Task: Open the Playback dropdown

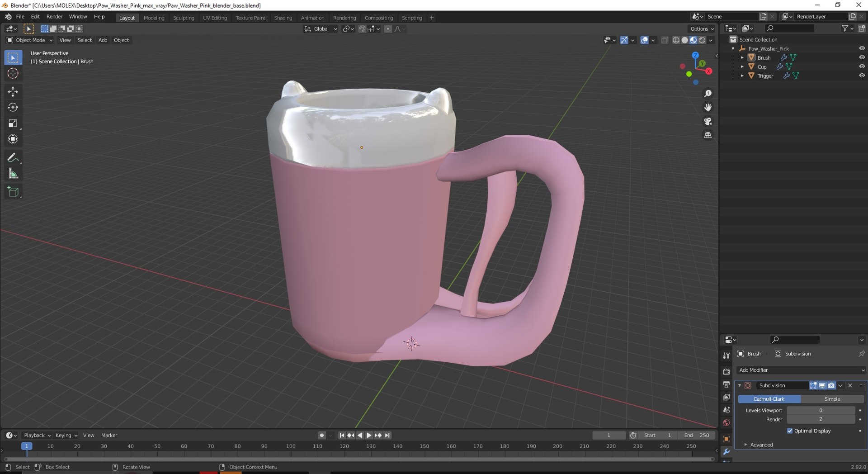Action: [37, 436]
